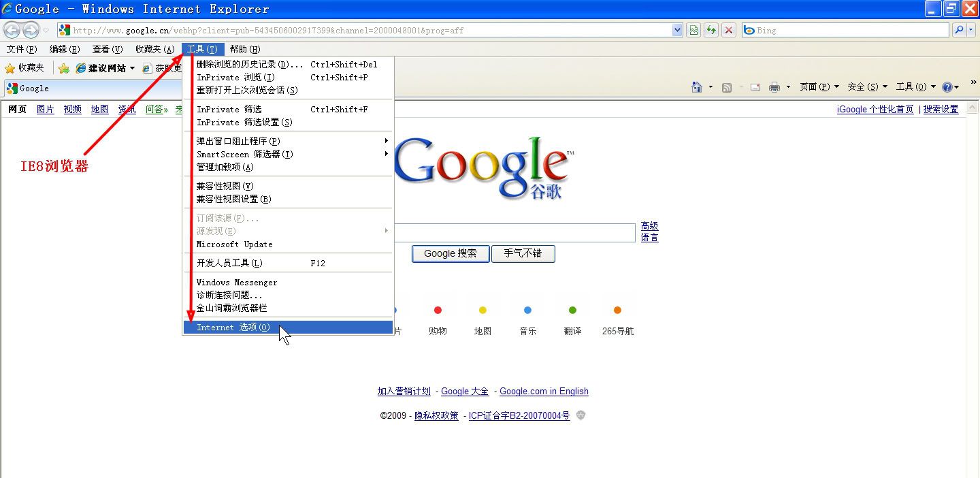The width and height of the screenshot is (980, 478).
Task: Expand the address bar URL dropdown
Action: tap(677, 30)
